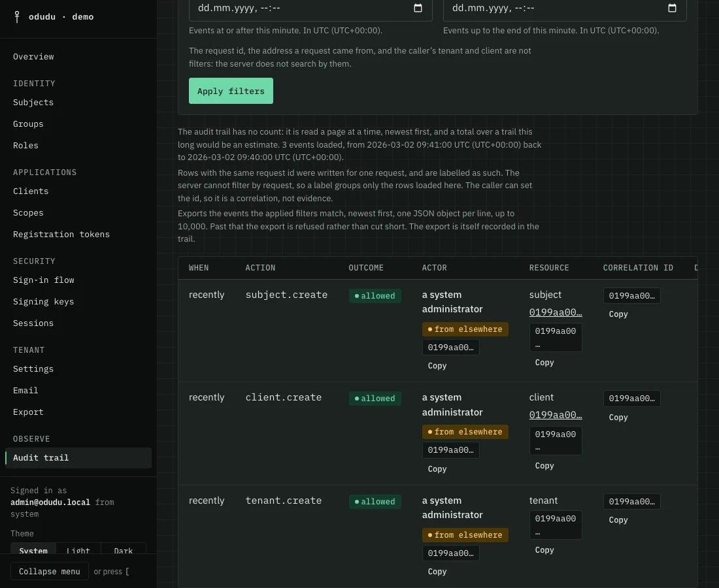Open Email settings
Image resolution: width=719 pixels, height=588 pixels.
[x=78, y=391]
